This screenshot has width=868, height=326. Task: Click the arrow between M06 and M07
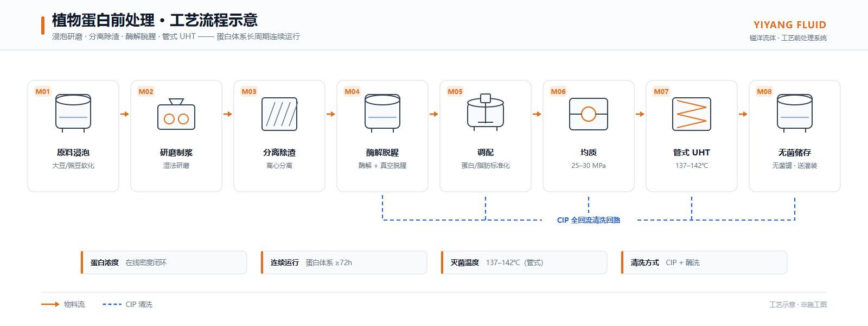coord(640,114)
